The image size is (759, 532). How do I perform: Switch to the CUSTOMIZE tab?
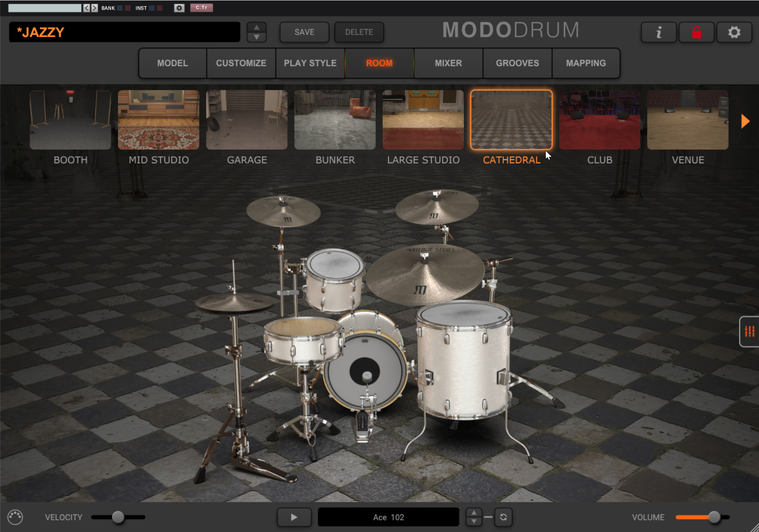tap(241, 63)
